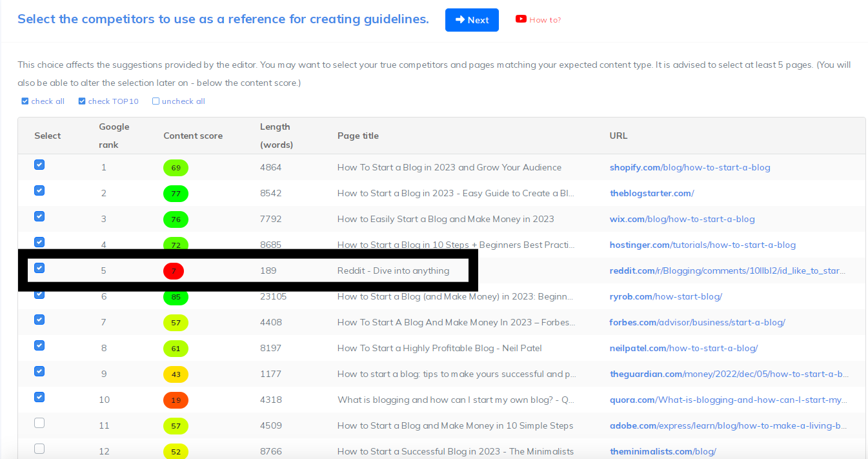The height and width of the screenshot is (459, 868).
Task: Click the blue Next button
Action: [472, 20]
